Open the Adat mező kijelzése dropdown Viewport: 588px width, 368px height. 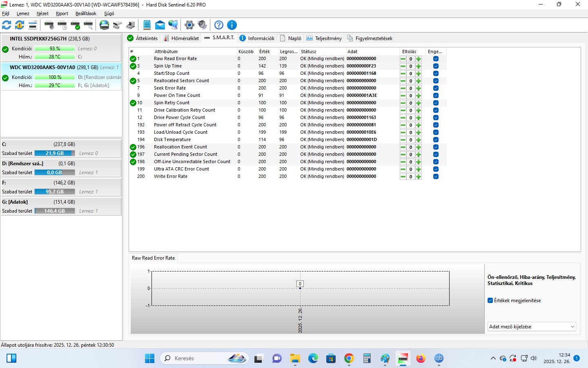click(x=532, y=327)
